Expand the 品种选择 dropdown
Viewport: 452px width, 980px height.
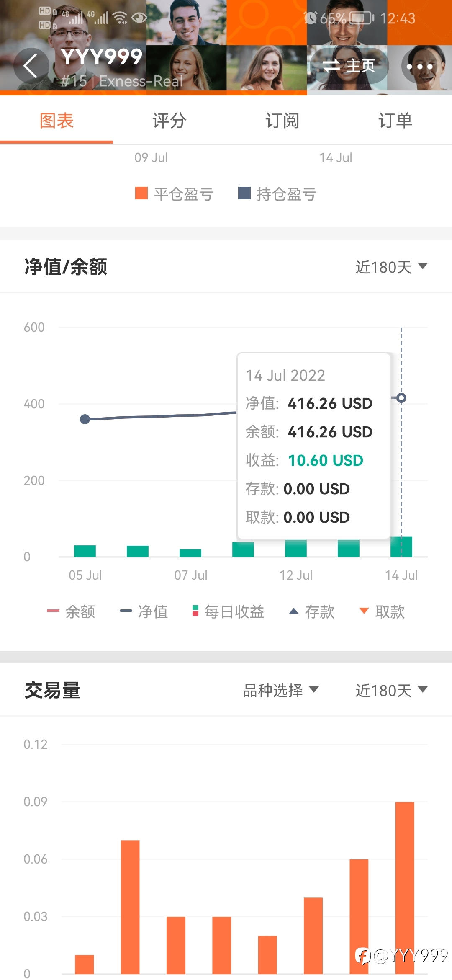pyautogui.click(x=281, y=690)
